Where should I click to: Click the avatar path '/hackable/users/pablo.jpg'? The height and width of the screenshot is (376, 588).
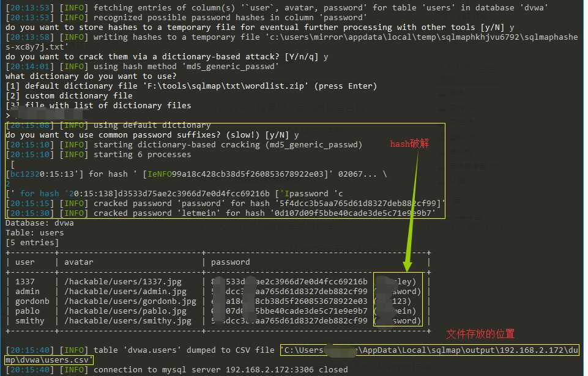(x=125, y=311)
